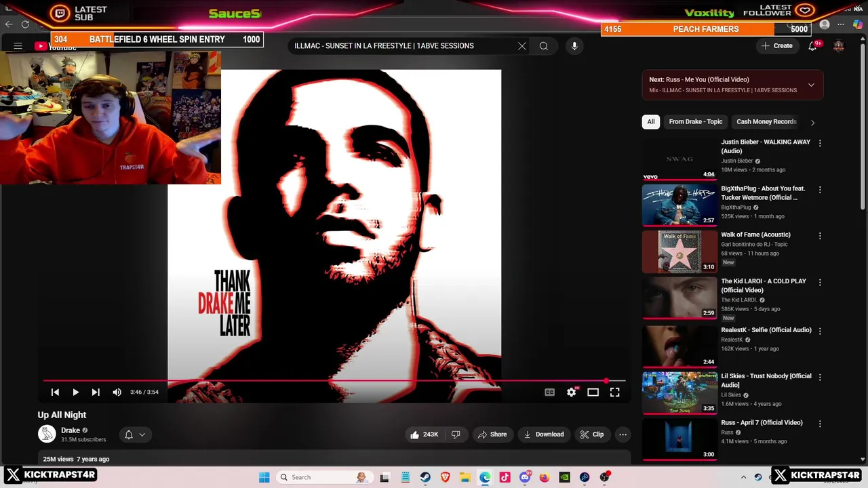Open Russ April 7 (Official Video) title
The width and height of the screenshot is (868, 488).
[762, 422]
